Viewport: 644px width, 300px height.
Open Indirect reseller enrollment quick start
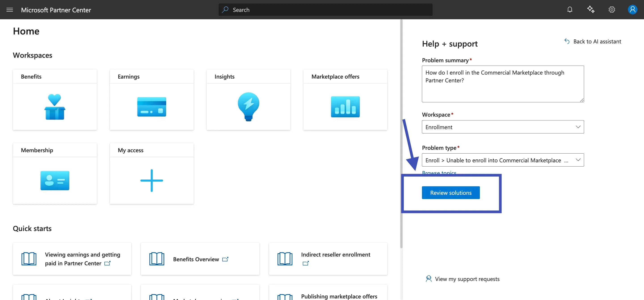tap(328, 259)
